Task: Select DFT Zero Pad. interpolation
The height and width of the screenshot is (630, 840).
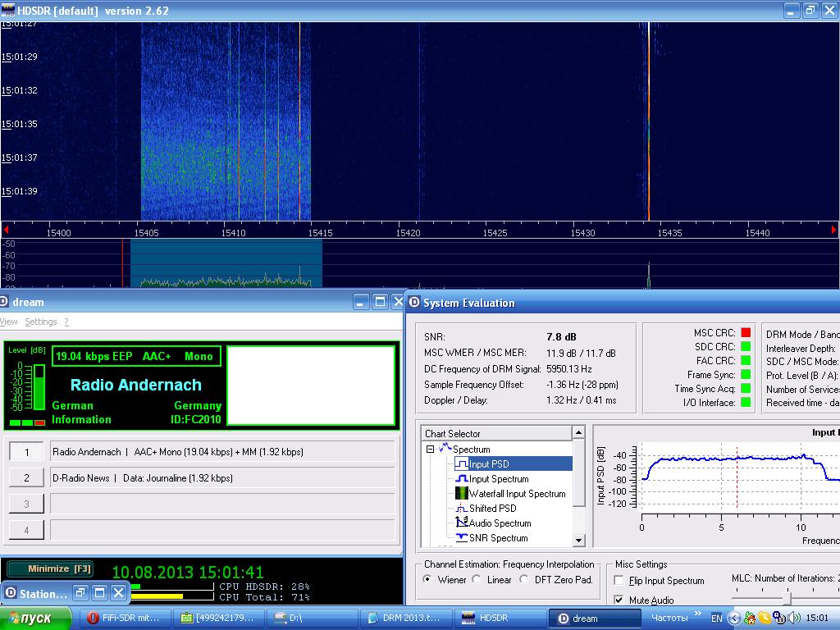Action: pyautogui.click(x=524, y=579)
